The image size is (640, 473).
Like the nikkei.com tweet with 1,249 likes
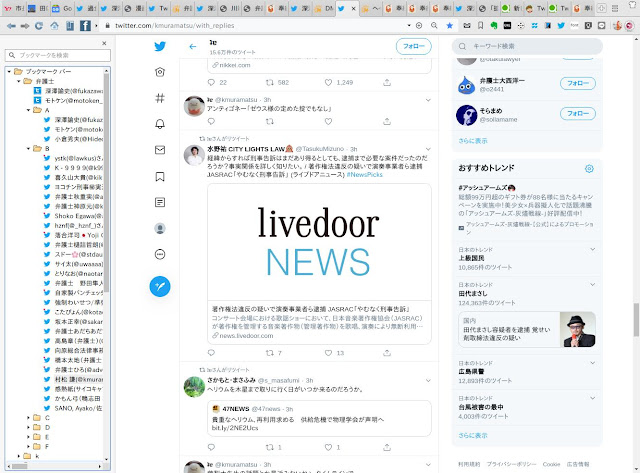(328, 82)
